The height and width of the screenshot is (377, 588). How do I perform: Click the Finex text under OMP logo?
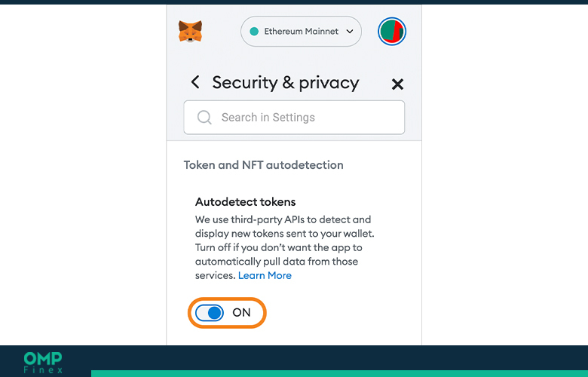(43, 370)
